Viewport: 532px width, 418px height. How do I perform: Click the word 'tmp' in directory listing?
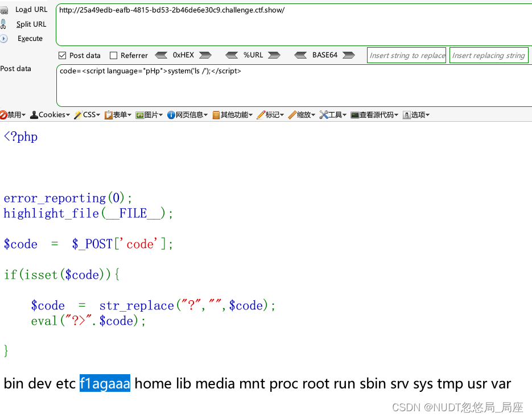(450, 384)
